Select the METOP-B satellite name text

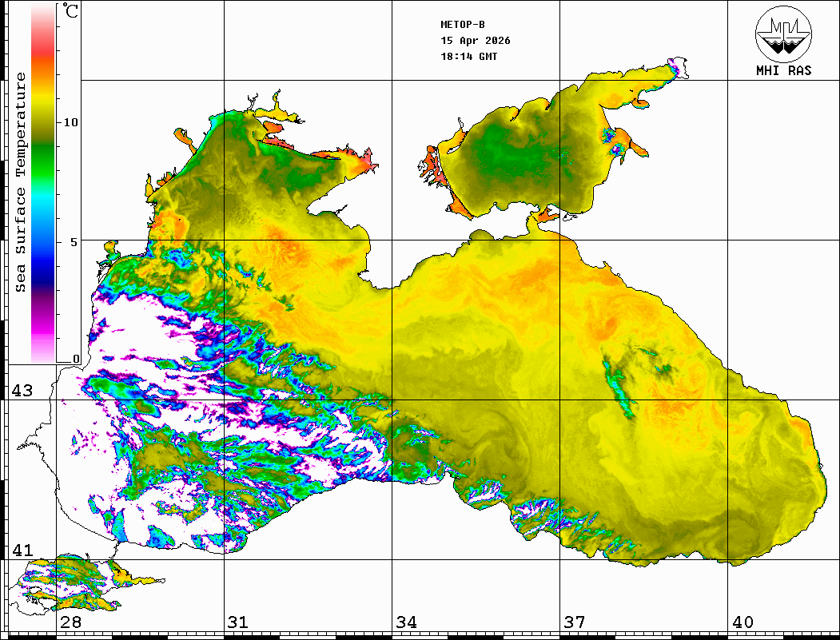tap(463, 25)
